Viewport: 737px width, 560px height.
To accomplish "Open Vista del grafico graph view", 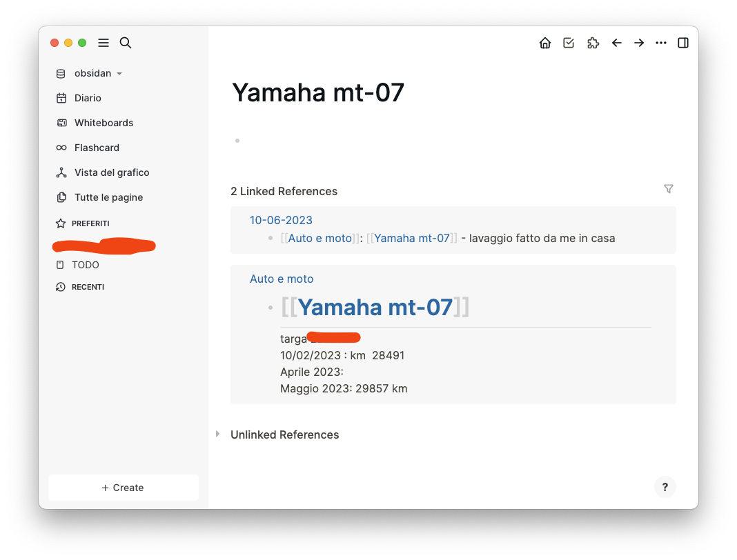I will 112,172.
